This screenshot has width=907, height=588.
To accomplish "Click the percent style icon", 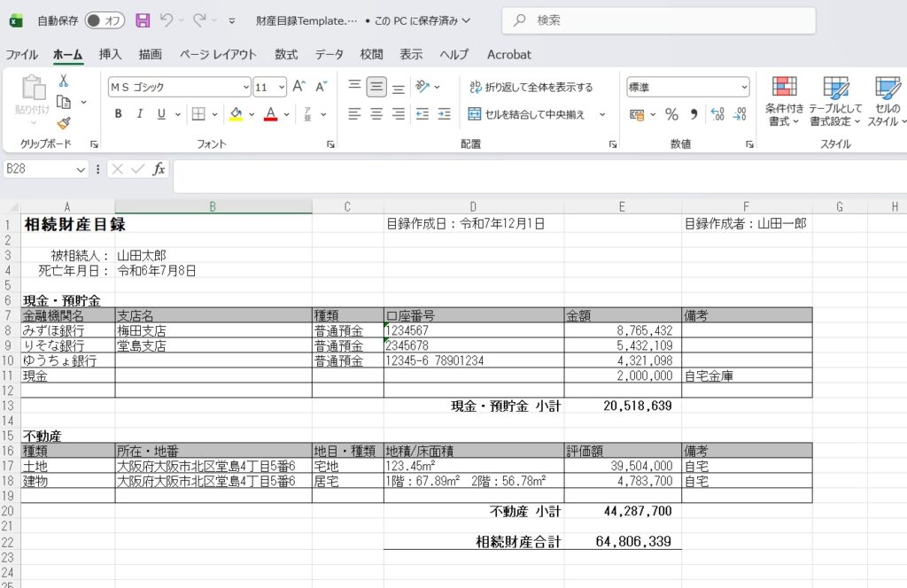I will [x=671, y=114].
